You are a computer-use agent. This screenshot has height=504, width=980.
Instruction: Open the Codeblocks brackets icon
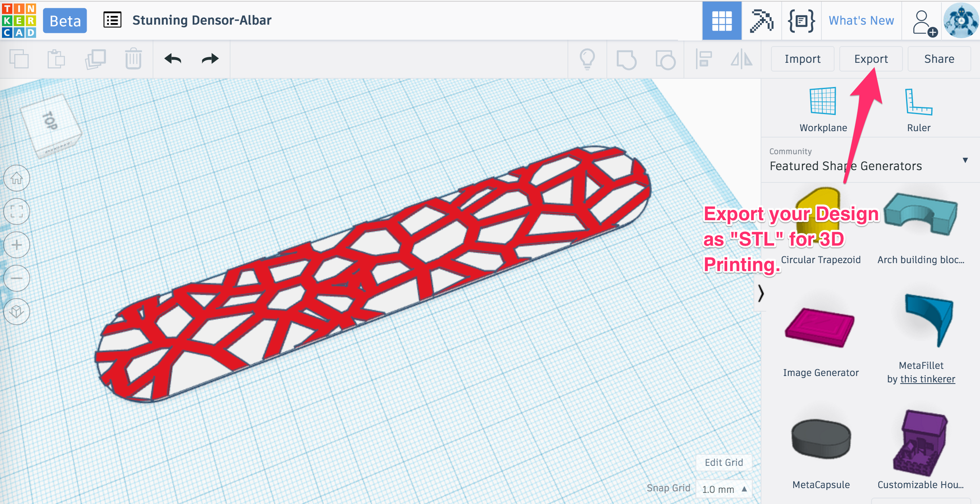[801, 21]
